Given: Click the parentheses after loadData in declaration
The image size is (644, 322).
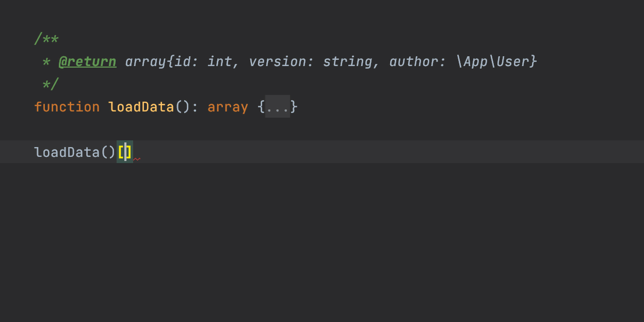Looking at the screenshot, I should tap(182, 107).
